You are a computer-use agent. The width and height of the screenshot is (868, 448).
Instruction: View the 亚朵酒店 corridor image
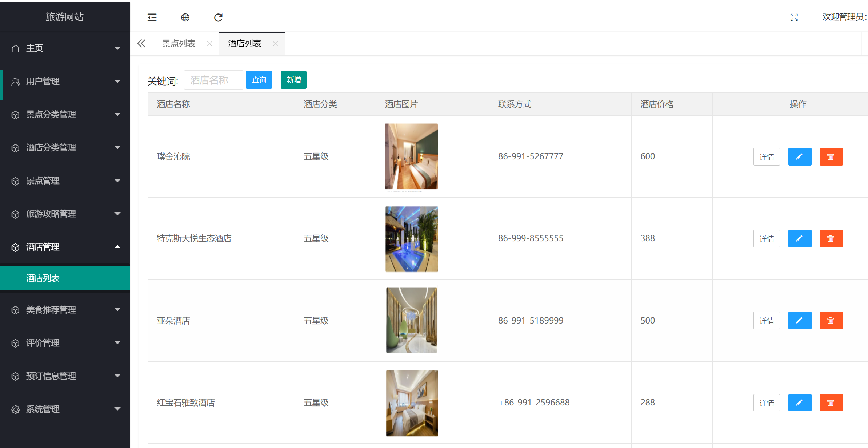tap(412, 320)
